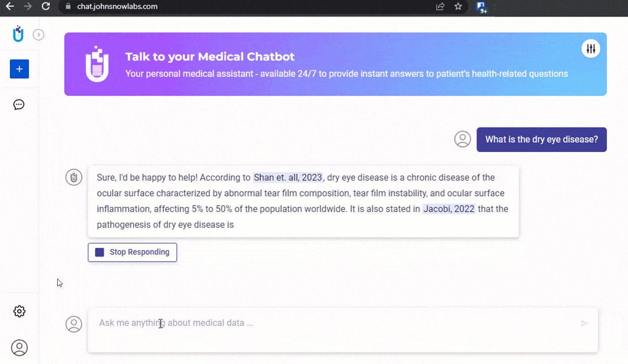Viewport: 628px width, 364px height.
Task: Click the user avatar next to the question
Action: click(463, 140)
